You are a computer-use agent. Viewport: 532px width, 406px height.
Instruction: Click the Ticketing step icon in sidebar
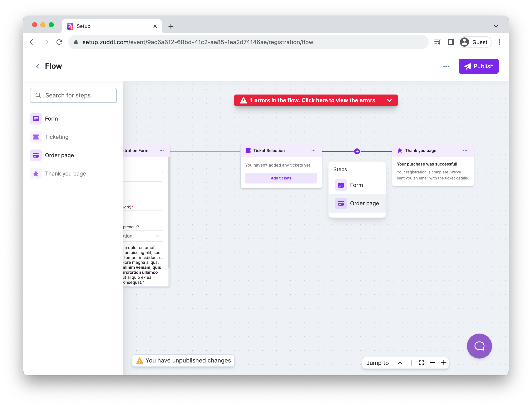(36, 137)
